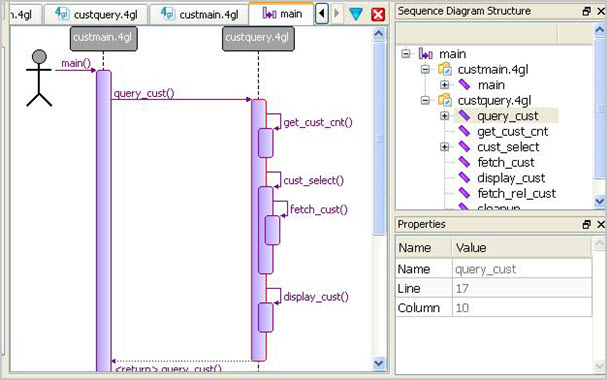Navigate tabs right with the forward arrow

(337, 14)
